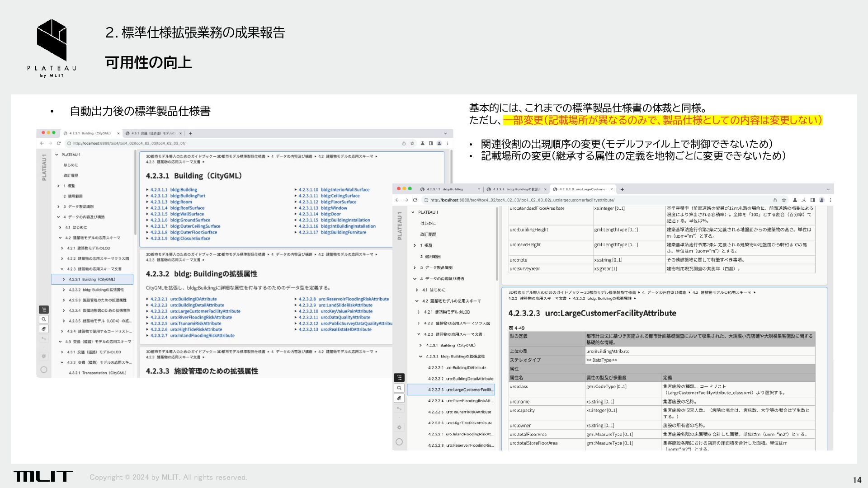This screenshot has height=488, width=868.
Task: Open the 'bldg:RoofSurface' link
Action: (187, 208)
